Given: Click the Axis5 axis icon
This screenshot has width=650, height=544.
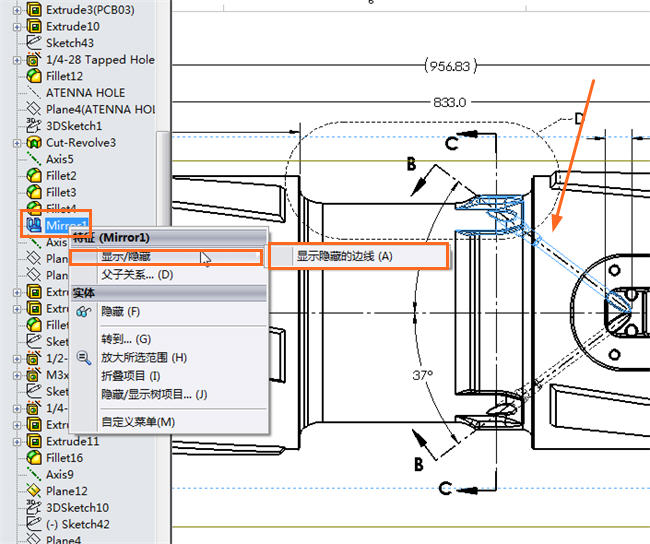Looking at the screenshot, I should click(x=34, y=159).
